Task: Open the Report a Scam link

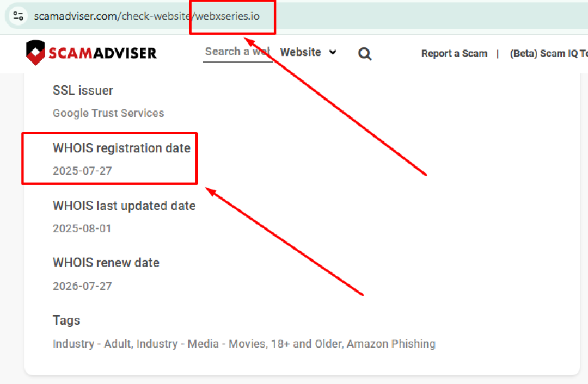Action: 454,53
